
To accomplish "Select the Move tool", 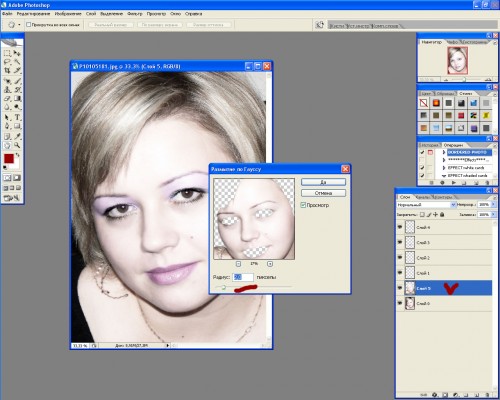I will [17, 53].
